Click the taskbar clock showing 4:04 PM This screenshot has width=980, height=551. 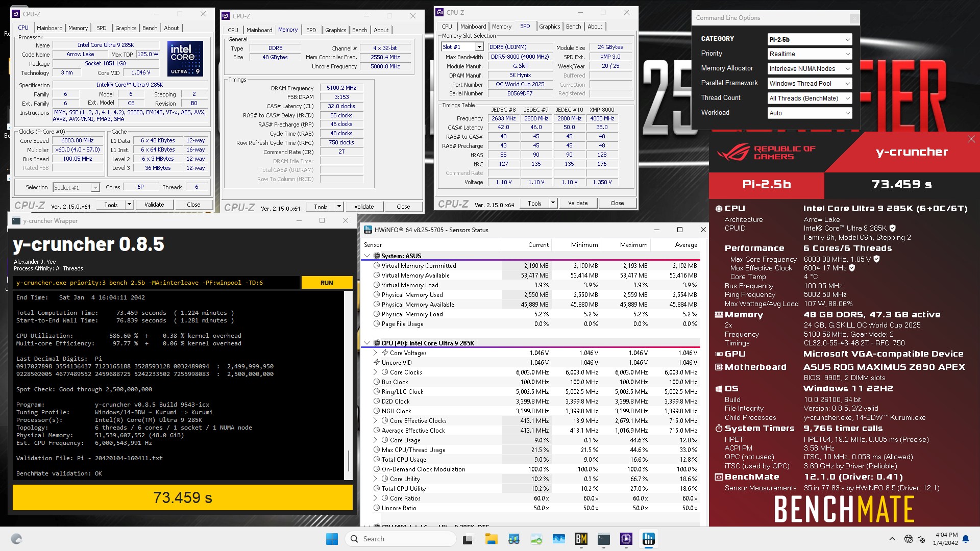945,539
